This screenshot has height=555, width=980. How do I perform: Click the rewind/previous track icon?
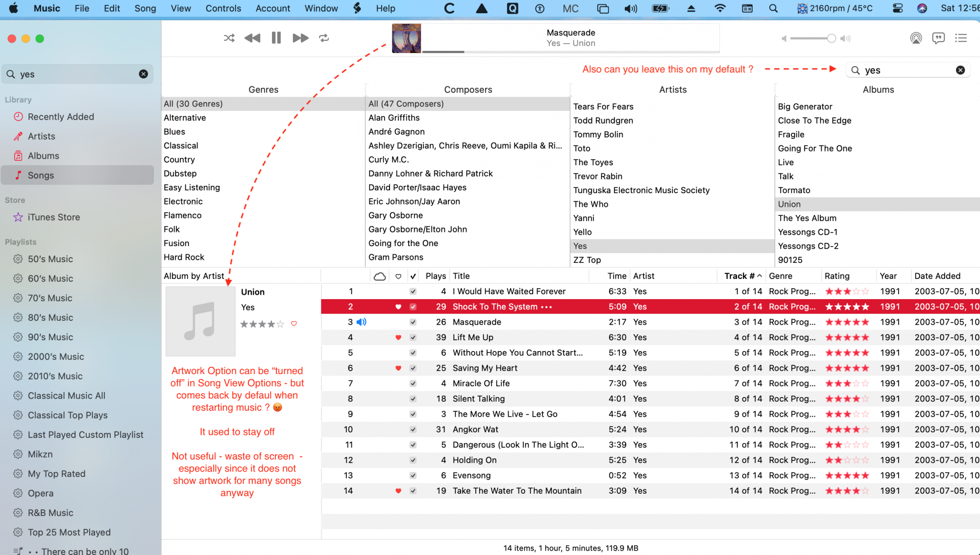252,38
